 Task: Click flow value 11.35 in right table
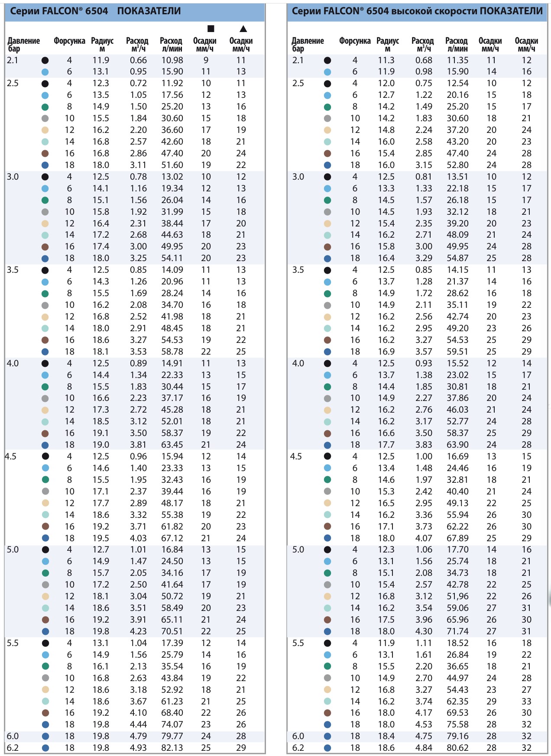click(x=458, y=60)
